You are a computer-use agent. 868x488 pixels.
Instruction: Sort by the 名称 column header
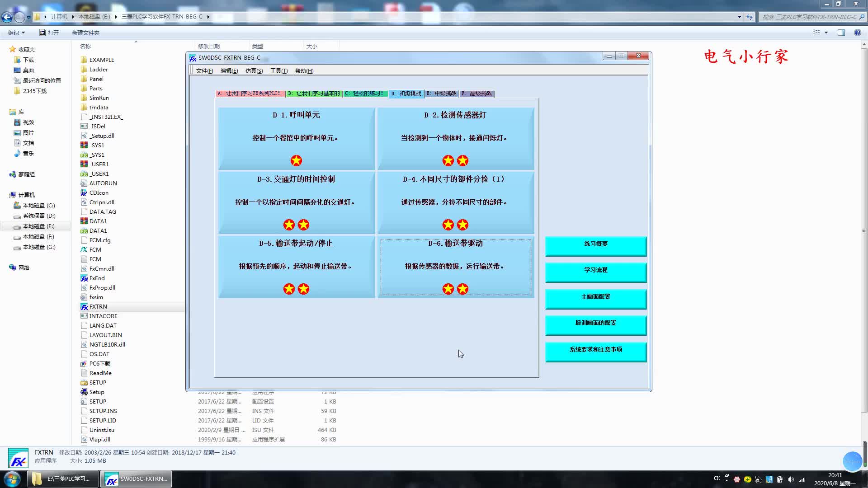coord(85,46)
